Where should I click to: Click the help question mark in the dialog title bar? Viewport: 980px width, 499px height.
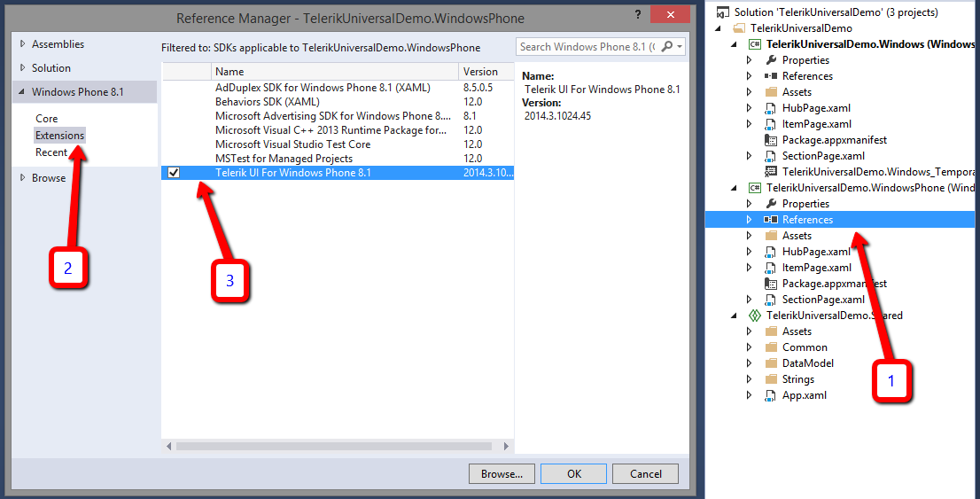pos(638,14)
